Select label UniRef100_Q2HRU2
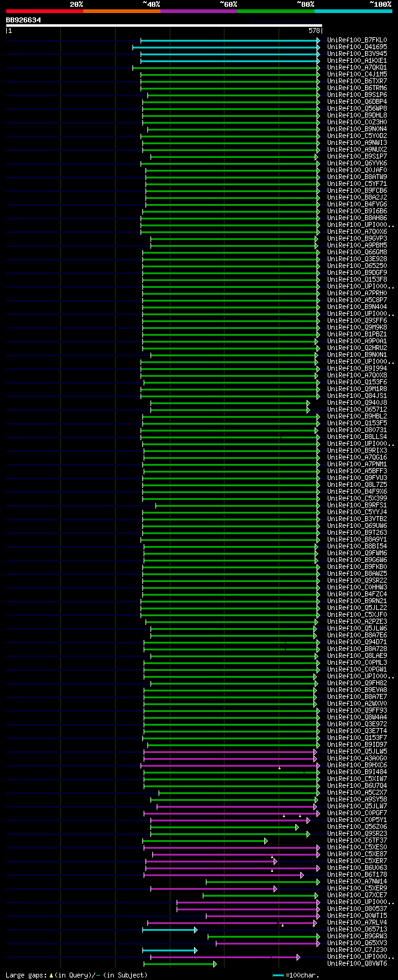 click(x=357, y=348)
